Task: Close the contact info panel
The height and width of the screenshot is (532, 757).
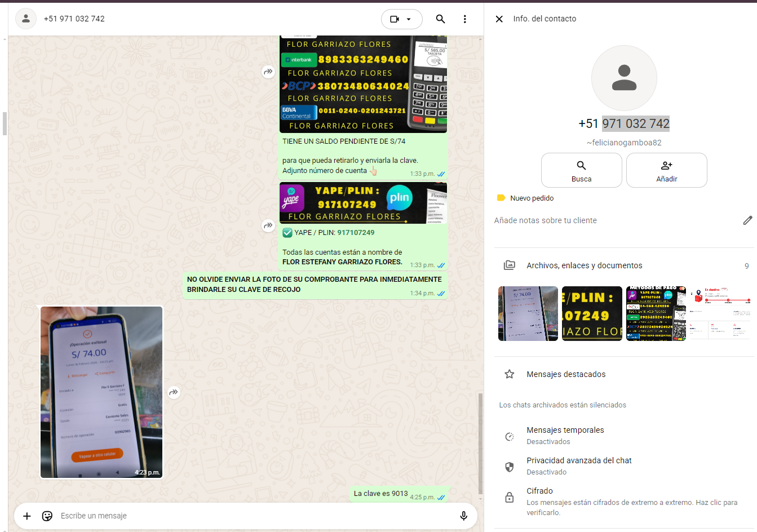Action: click(499, 19)
